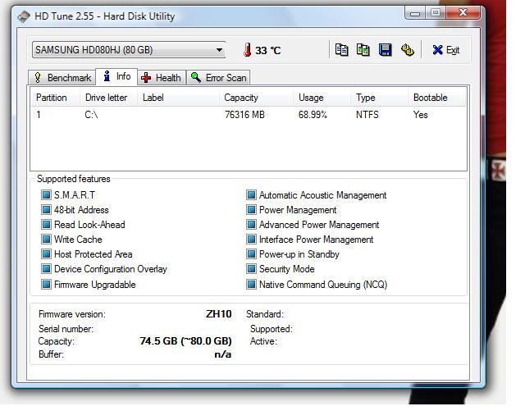Click the Bootable column header
Viewport: 525px width, 420px height.
tap(437, 98)
